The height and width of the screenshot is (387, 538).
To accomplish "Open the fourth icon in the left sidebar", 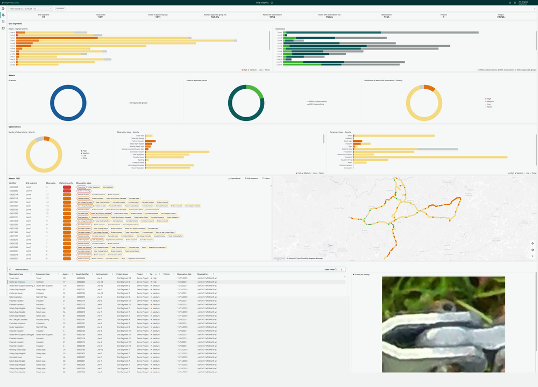I will (x=3, y=28).
